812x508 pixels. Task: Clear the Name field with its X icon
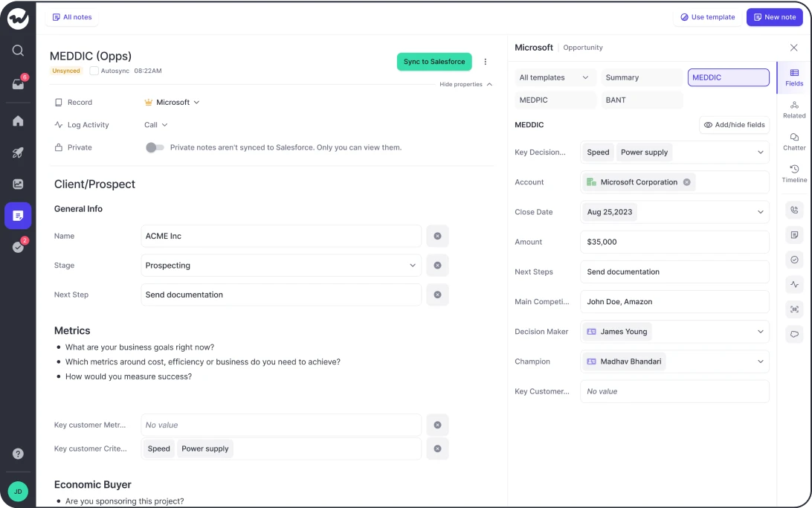point(437,236)
